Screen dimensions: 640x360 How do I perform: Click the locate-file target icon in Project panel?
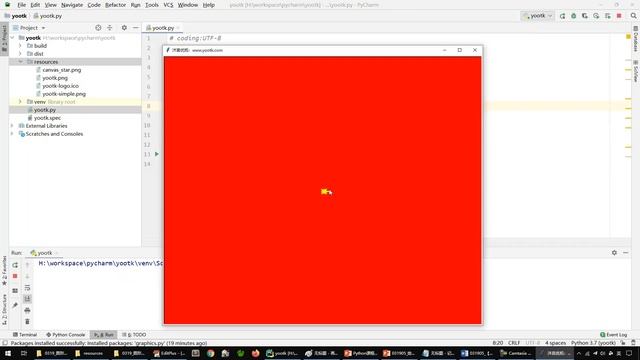click(98, 28)
